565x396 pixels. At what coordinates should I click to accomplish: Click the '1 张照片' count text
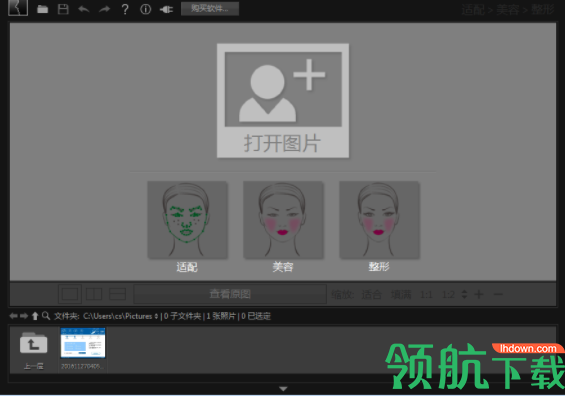click(221, 316)
